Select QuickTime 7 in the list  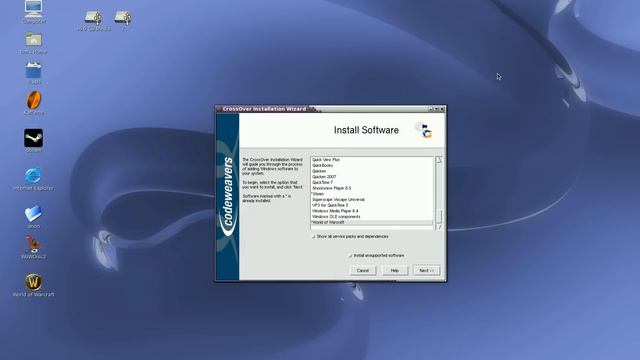pos(371,182)
